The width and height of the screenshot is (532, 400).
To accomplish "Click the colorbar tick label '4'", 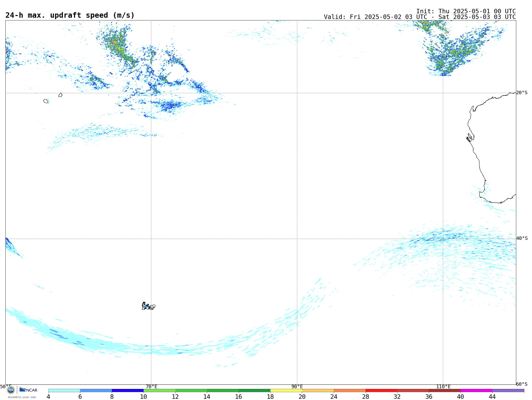I will pyautogui.click(x=49, y=397).
